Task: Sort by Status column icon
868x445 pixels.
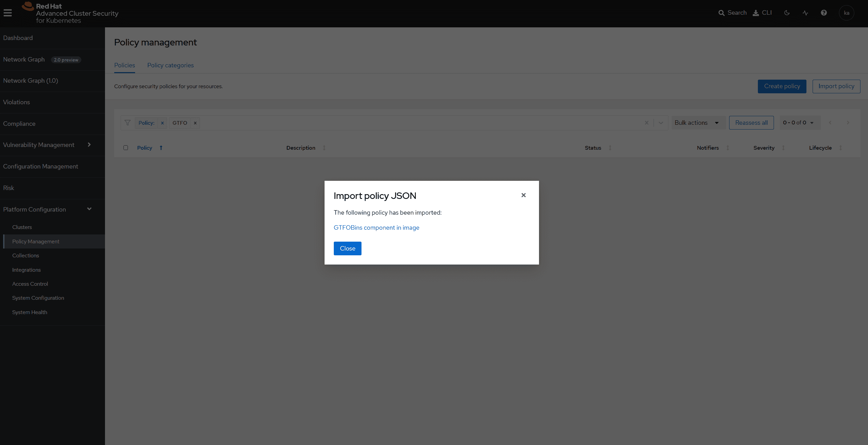Action: point(610,148)
